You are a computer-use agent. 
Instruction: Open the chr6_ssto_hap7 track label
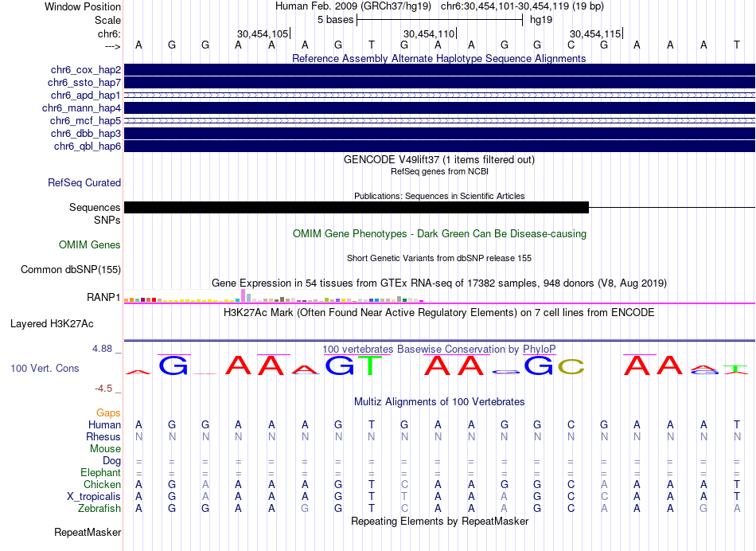84,83
